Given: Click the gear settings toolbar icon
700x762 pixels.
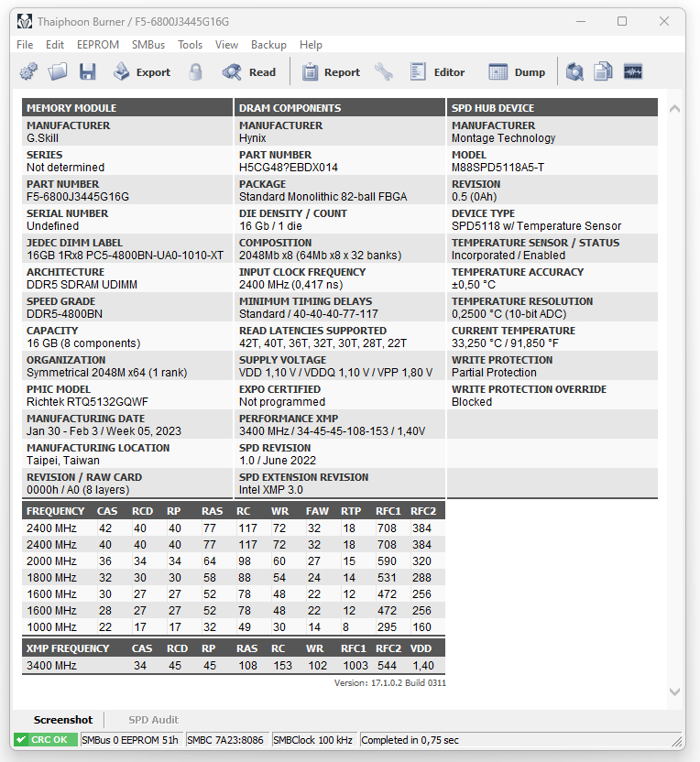Looking at the screenshot, I should 28,72.
